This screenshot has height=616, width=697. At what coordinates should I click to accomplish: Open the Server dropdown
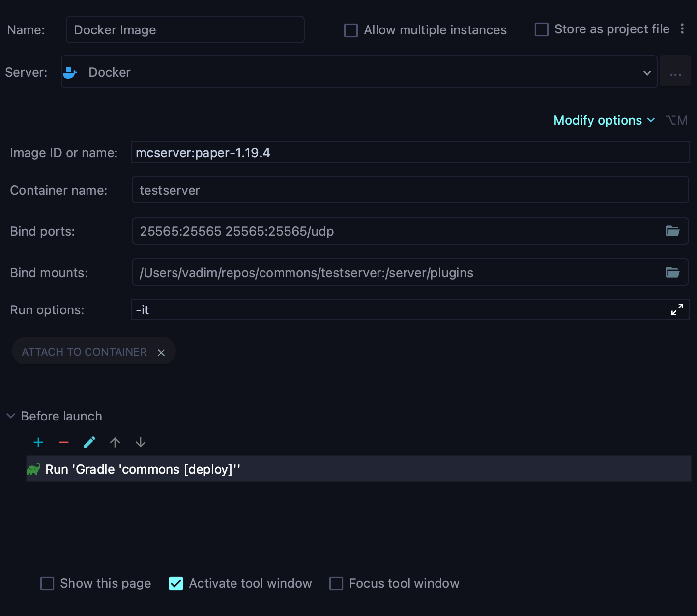[x=359, y=72]
